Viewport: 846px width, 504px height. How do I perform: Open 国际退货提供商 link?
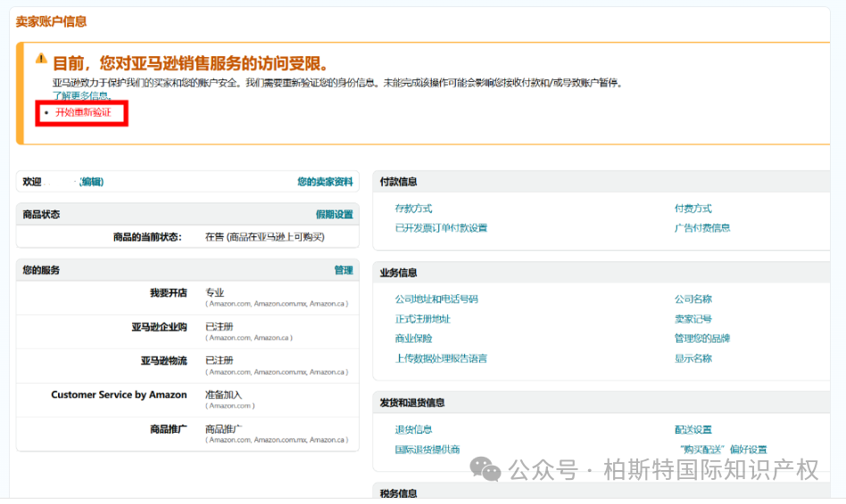[x=427, y=450]
